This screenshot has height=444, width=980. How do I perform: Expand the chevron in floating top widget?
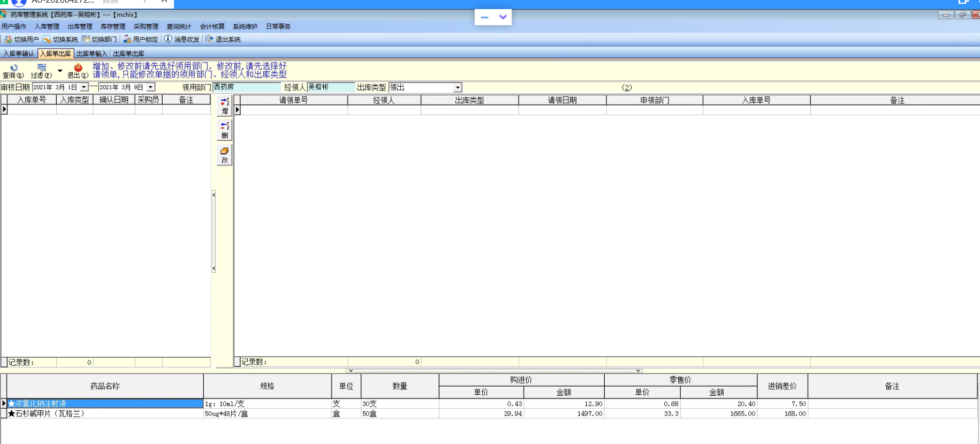click(503, 17)
